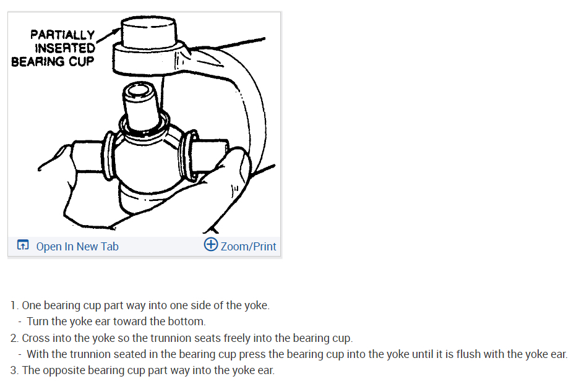This screenshot has height=392, width=571.
Task: Click step 3 'The opposite bearing cup' text
Action: (x=142, y=370)
